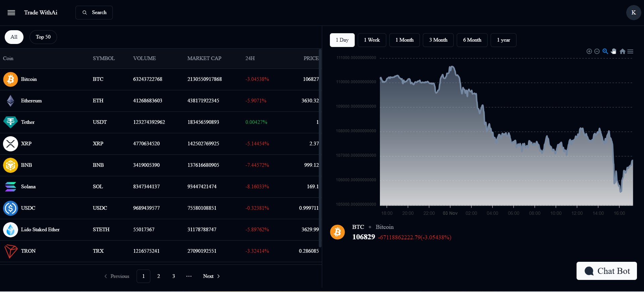The width and height of the screenshot is (644, 292).
Task: Click the TRON coin logo
Action: coord(10,251)
